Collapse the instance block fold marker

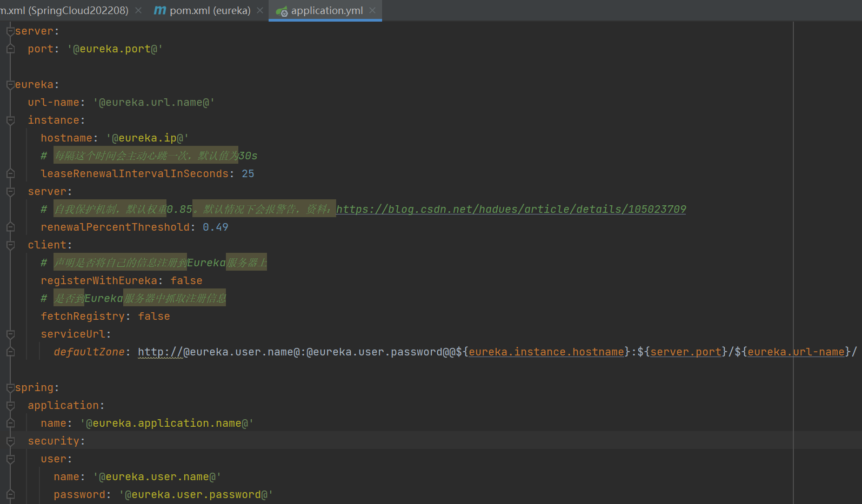click(x=10, y=120)
